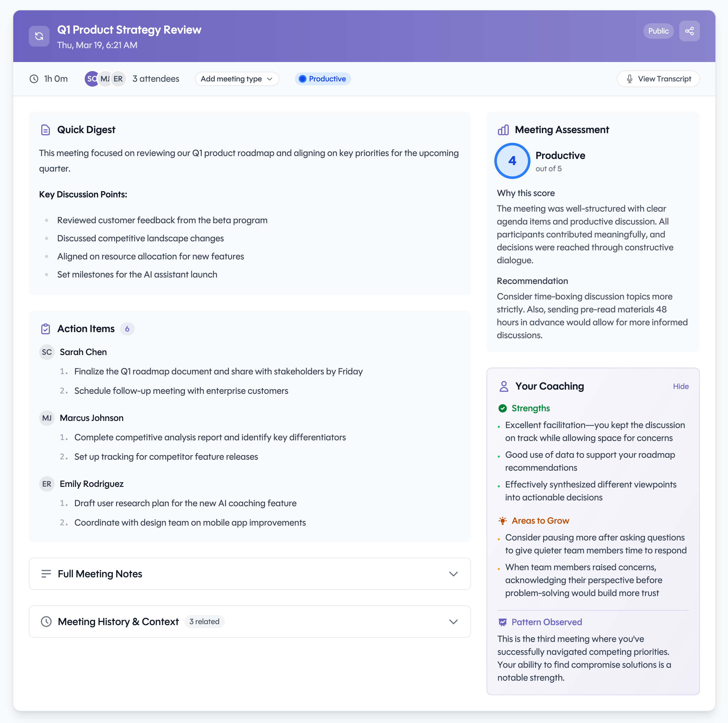Click the Action Items clipboard icon
The height and width of the screenshot is (723, 728).
45,329
